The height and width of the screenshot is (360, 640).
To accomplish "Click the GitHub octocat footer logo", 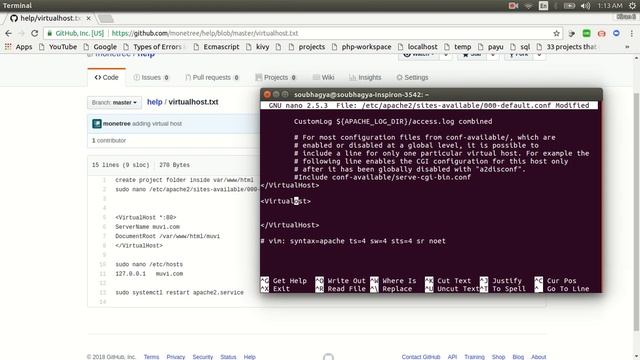I will tap(328, 357).
